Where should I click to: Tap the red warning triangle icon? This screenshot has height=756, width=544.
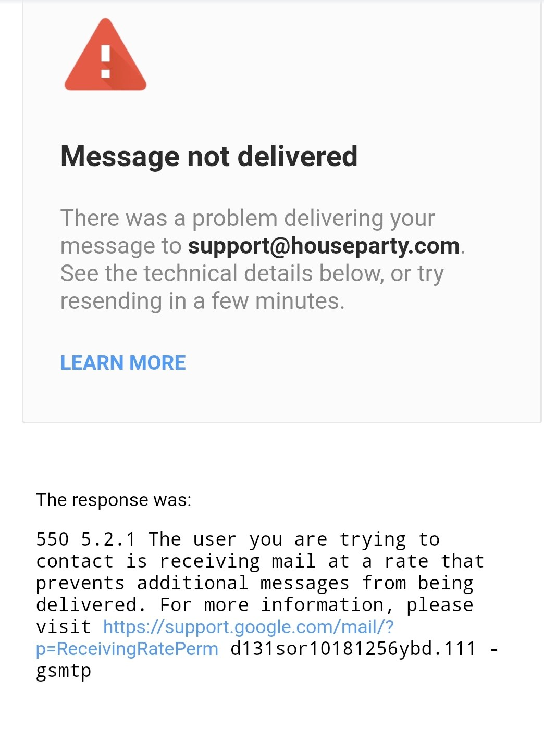[x=105, y=55]
